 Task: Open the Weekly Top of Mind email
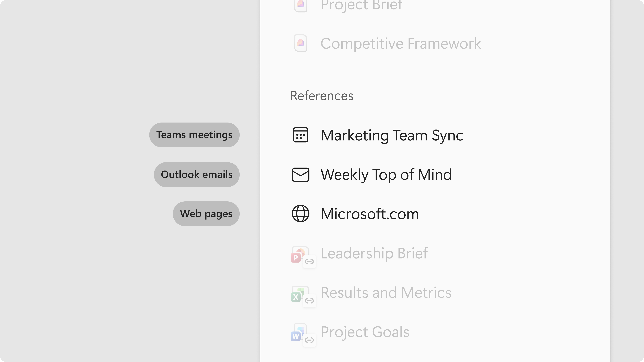coord(386,175)
